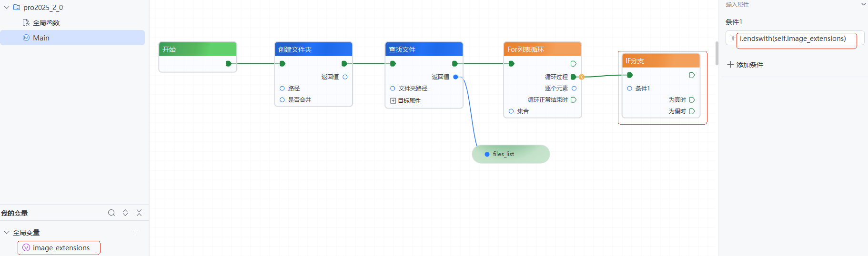Collapse the 全局变量 section
This screenshot has width=868, height=256.
tap(7, 233)
